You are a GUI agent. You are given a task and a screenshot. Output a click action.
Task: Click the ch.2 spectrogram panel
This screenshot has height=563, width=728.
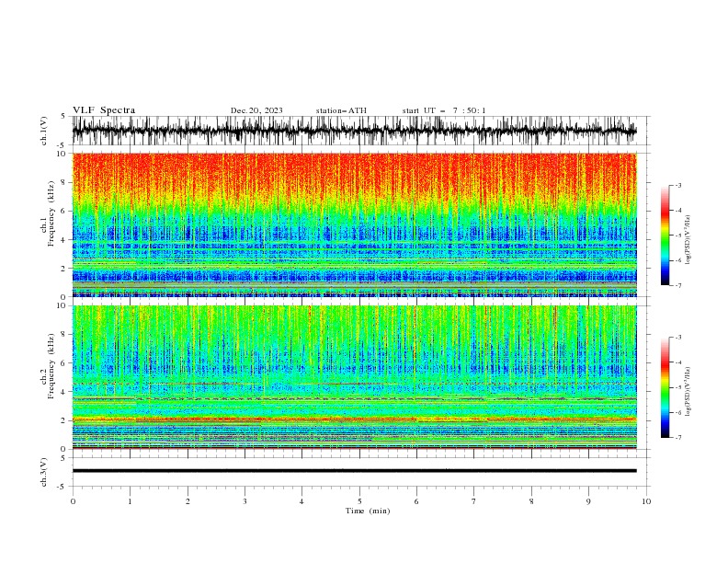coord(354,377)
